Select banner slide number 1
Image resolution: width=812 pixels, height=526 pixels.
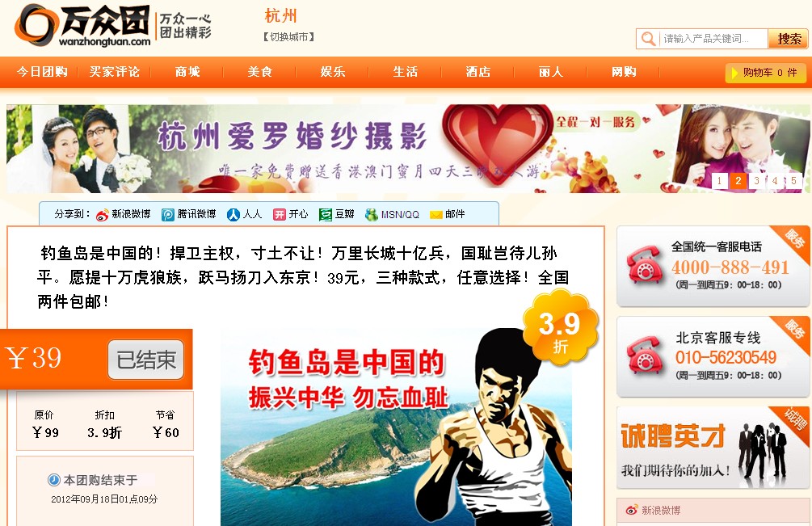pos(719,181)
